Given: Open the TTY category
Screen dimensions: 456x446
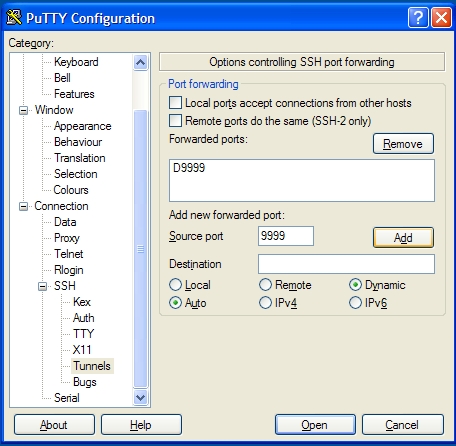Looking at the screenshot, I should [83, 334].
